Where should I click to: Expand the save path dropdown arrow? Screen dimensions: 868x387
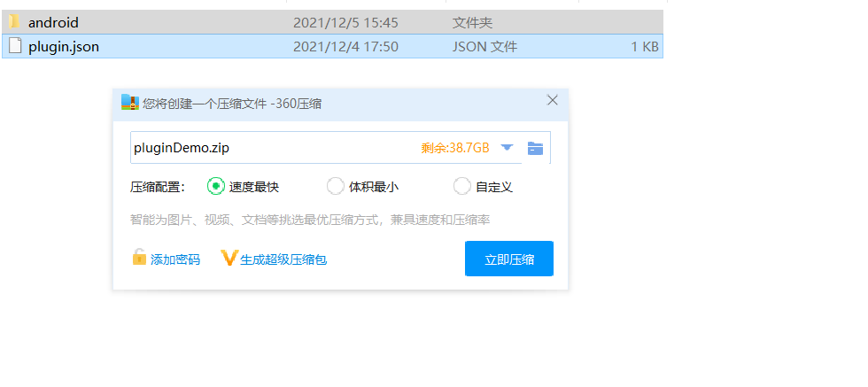pyautogui.click(x=507, y=148)
